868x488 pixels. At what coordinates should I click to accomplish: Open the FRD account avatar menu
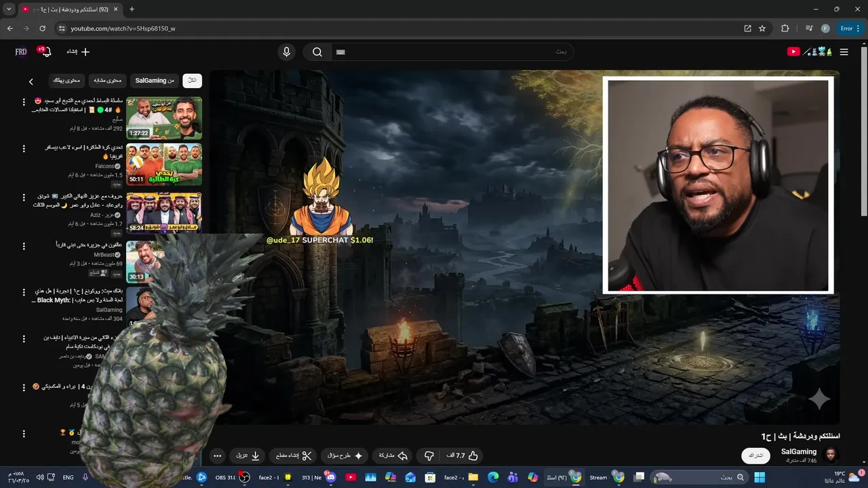pyautogui.click(x=21, y=52)
